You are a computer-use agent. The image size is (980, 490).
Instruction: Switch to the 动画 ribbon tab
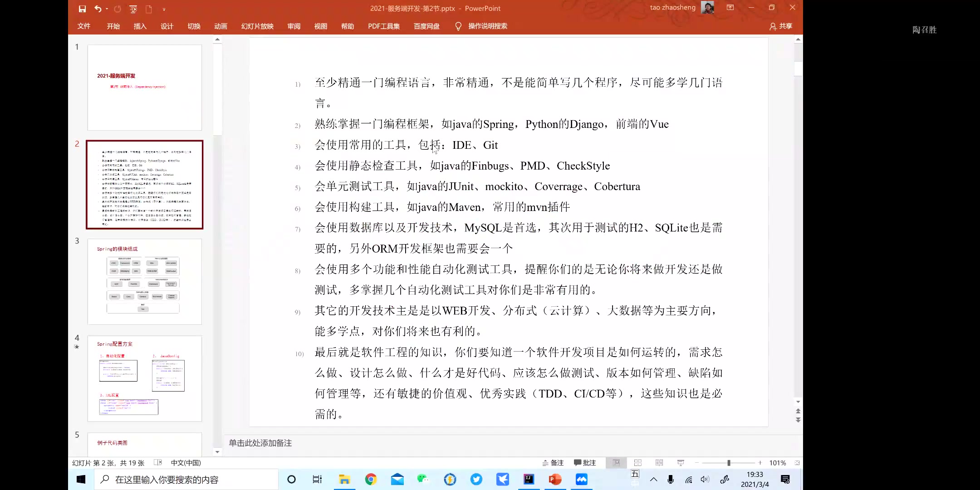[x=221, y=26]
